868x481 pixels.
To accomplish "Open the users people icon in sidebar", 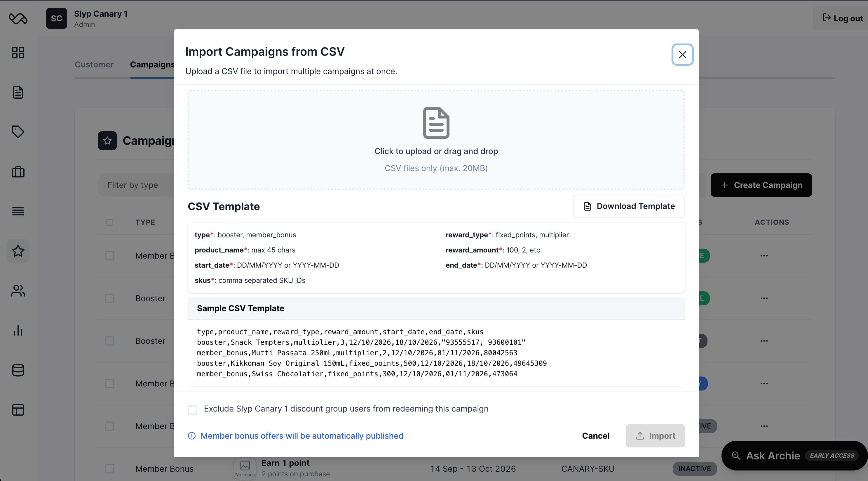I will [18, 290].
